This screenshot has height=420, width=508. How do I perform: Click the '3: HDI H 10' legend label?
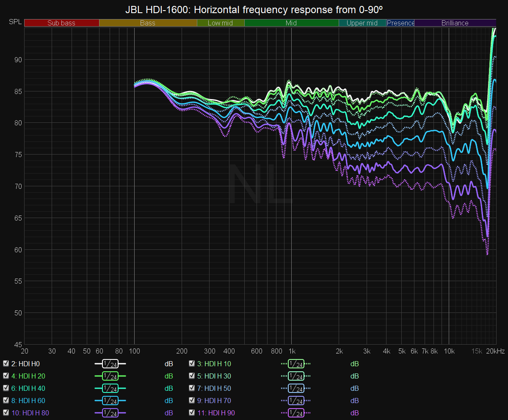tap(214, 364)
